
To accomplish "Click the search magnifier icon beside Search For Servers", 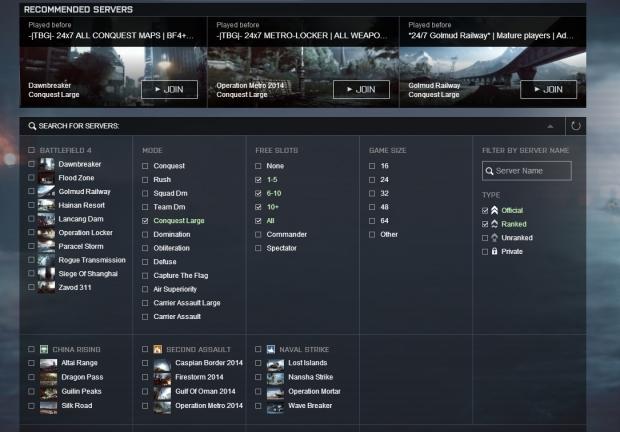I will pyautogui.click(x=32, y=126).
